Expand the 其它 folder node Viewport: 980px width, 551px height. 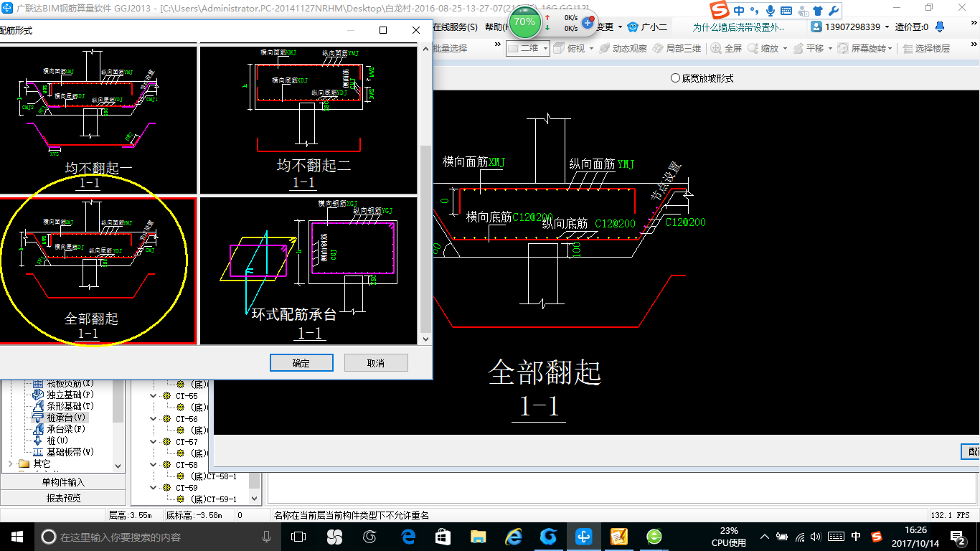(11, 463)
